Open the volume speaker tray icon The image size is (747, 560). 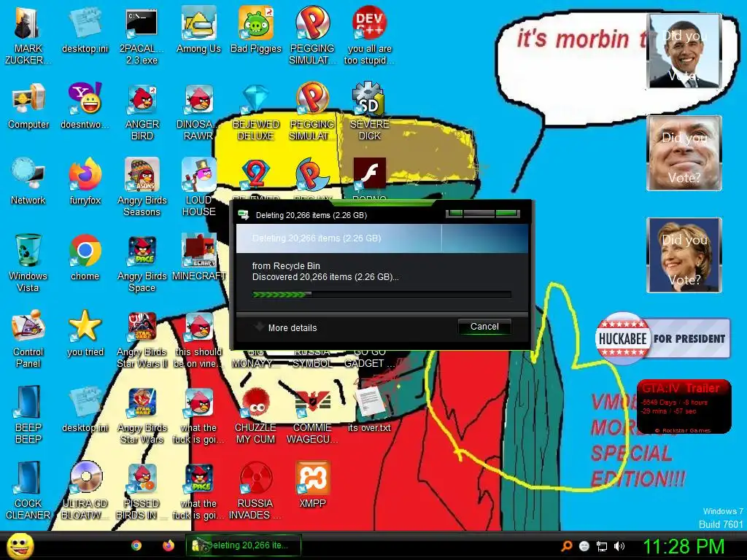point(619,546)
